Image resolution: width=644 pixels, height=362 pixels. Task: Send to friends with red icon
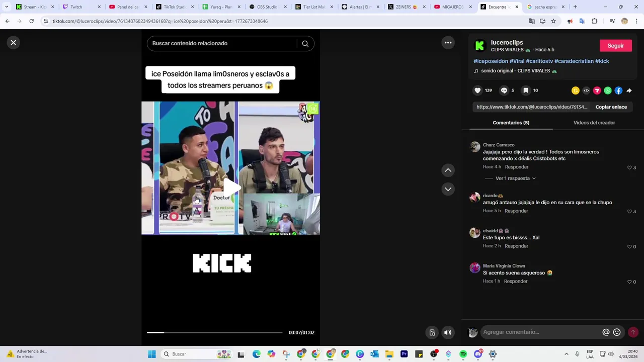(x=597, y=90)
